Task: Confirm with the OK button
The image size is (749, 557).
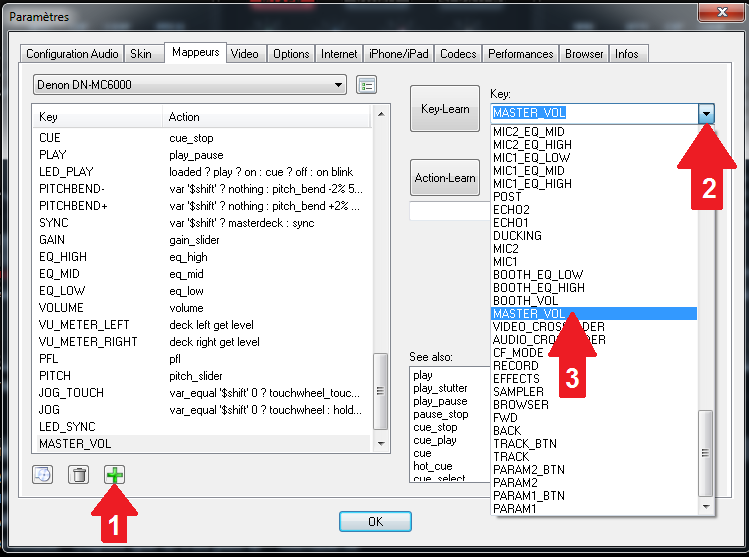Action: (375, 521)
